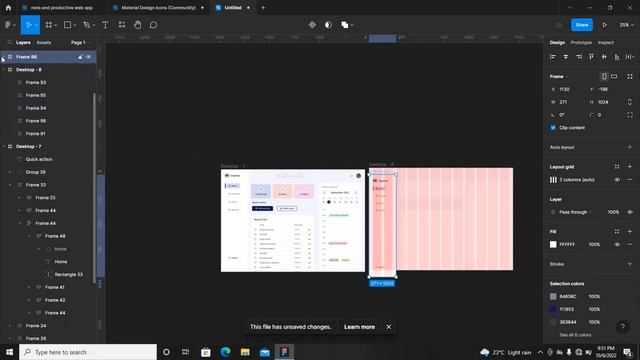Toggle constrain proportions link

pos(629,102)
